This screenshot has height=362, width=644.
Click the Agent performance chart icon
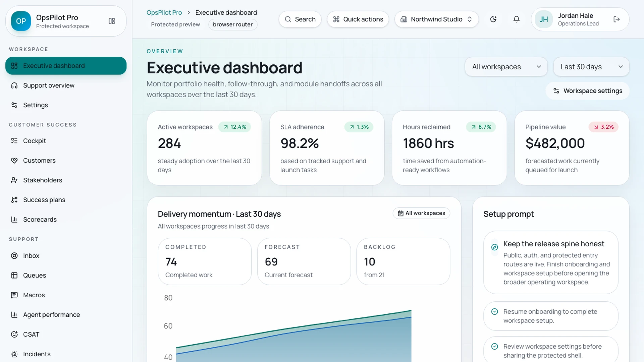(x=14, y=315)
